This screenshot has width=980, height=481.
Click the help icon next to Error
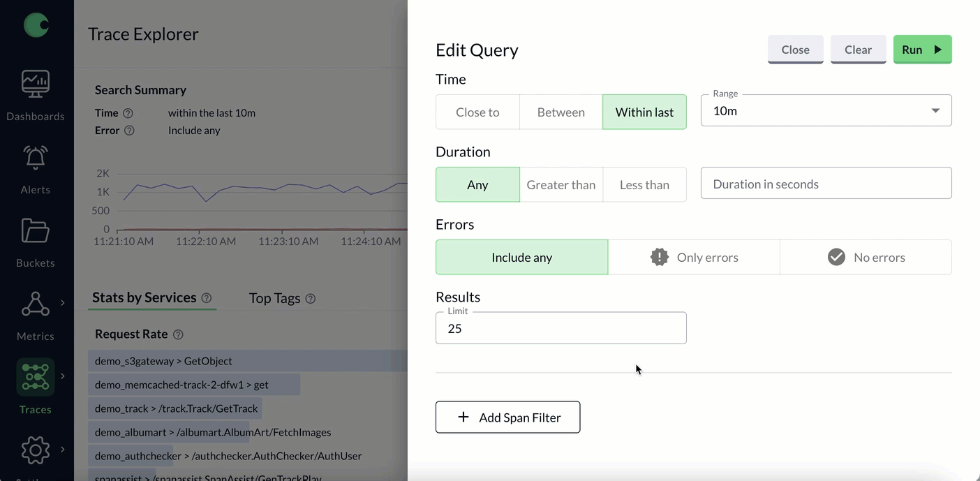click(x=129, y=131)
